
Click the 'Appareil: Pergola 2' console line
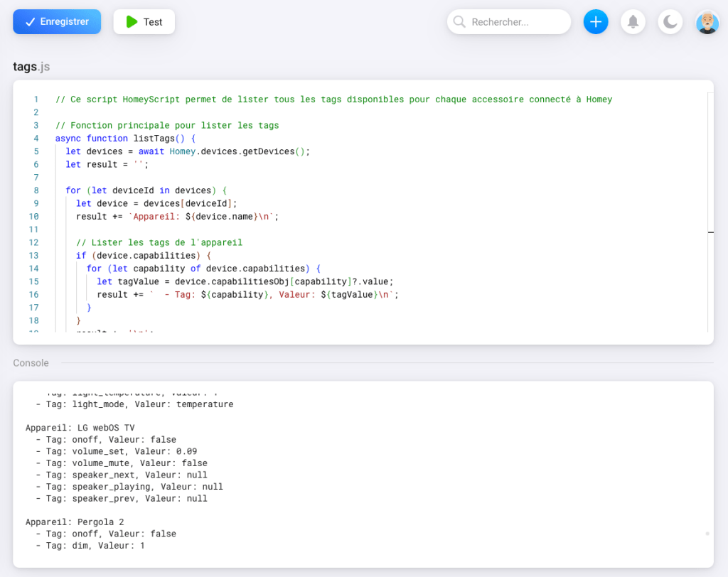tap(75, 522)
